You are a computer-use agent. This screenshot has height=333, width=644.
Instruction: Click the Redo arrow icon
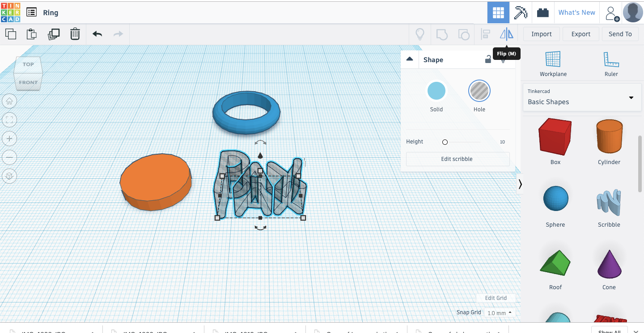118,34
